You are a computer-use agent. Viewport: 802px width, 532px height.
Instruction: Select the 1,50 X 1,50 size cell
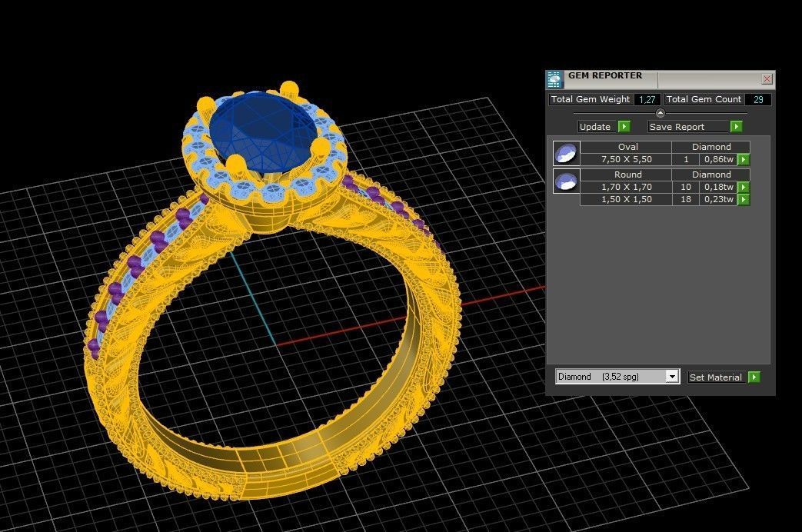627,199
